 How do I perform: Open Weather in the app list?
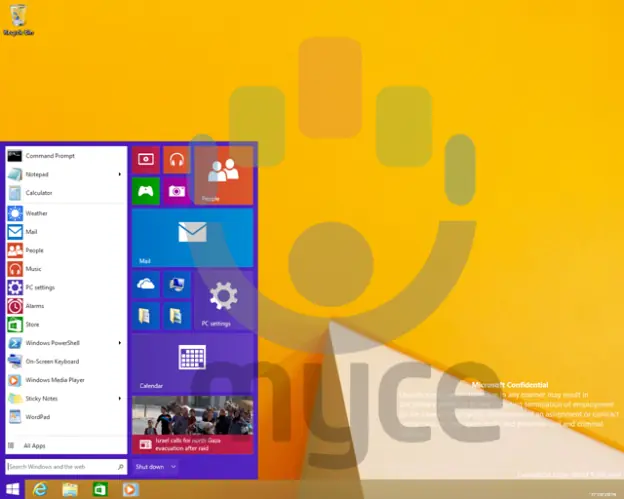click(66, 213)
